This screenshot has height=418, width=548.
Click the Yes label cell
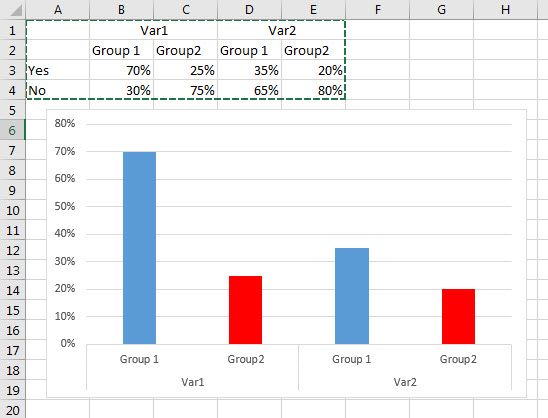tap(58, 70)
